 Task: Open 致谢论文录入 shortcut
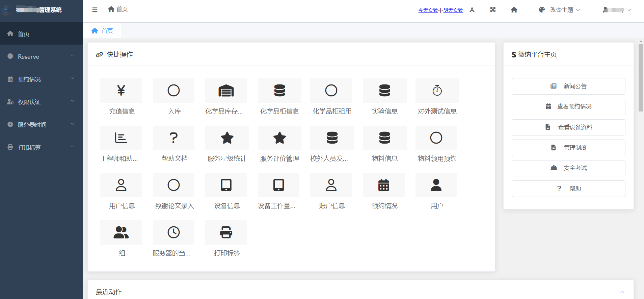173,185
